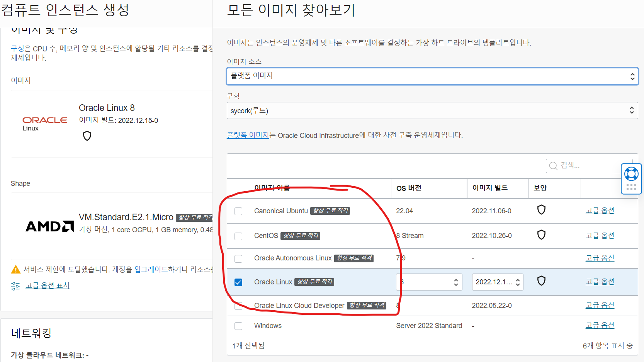644x362 pixels.
Task: Click the 업그레이드 link
Action: coord(151,269)
